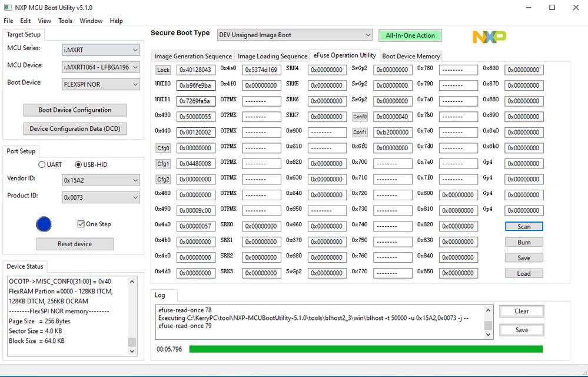This screenshot has height=377, width=588.
Task: Click the Cfg1 value field 0x04480008
Action: pyautogui.click(x=196, y=164)
